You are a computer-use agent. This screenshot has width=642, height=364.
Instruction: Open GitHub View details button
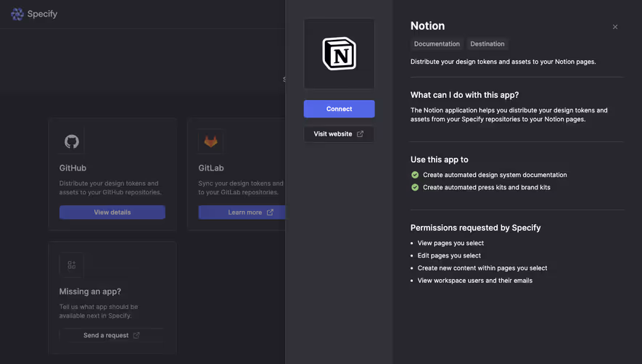pos(112,212)
